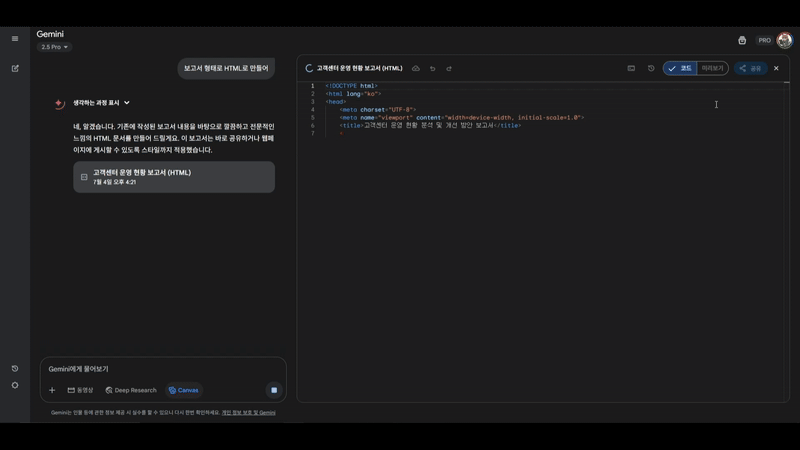This screenshot has width=800, height=450.
Task: Click plus icon to add files
Action: coord(52,390)
